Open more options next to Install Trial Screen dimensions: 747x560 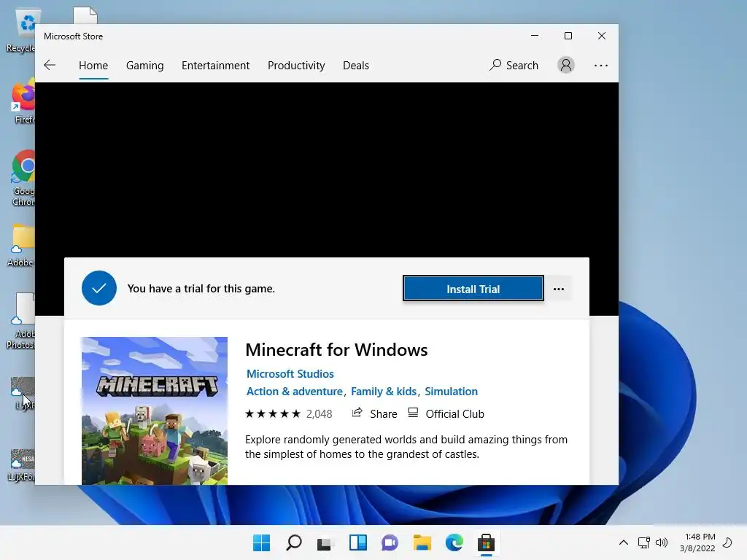pyautogui.click(x=559, y=289)
